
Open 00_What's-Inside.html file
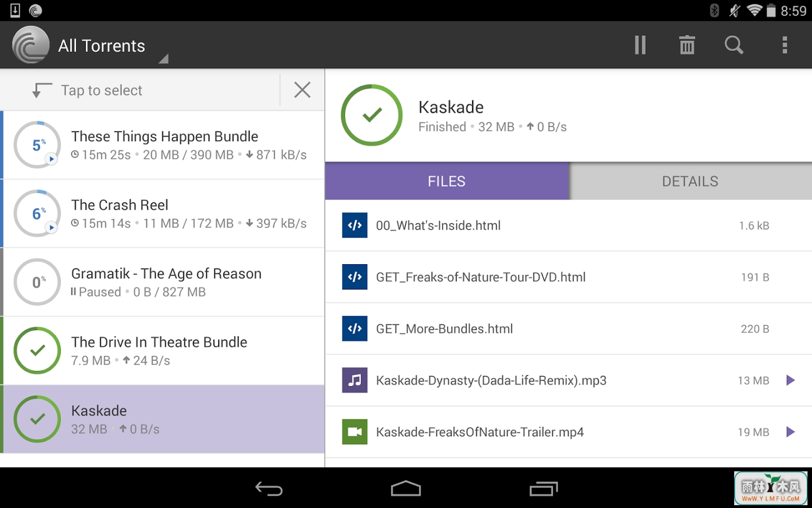(x=568, y=225)
